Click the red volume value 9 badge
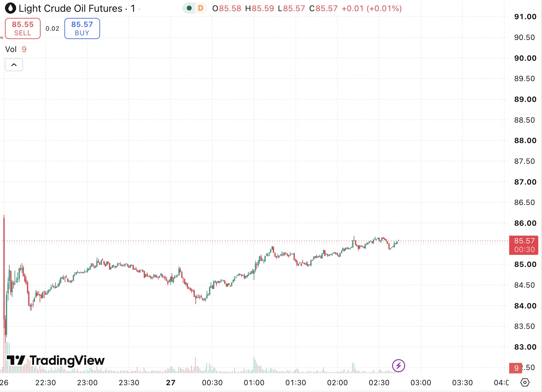 [x=516, y=368]
